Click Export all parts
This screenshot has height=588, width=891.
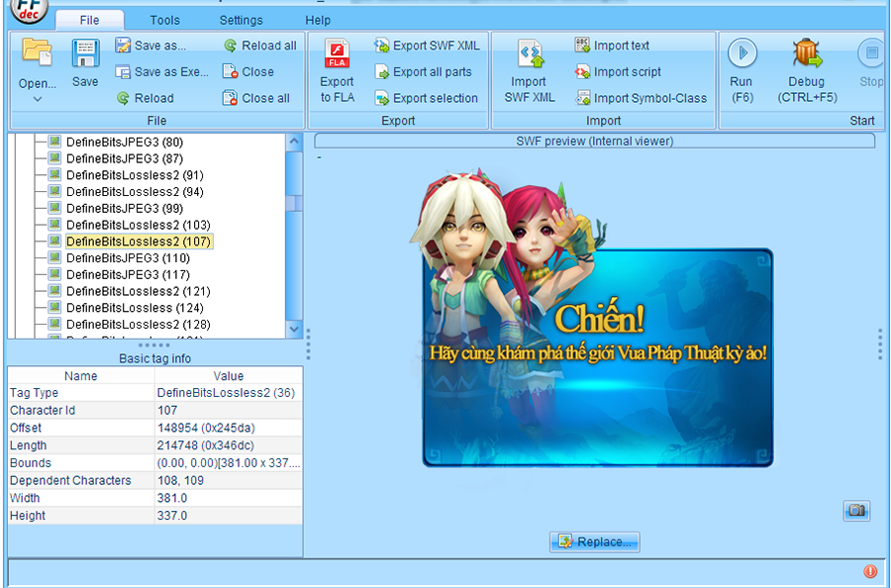click(424, 71)
